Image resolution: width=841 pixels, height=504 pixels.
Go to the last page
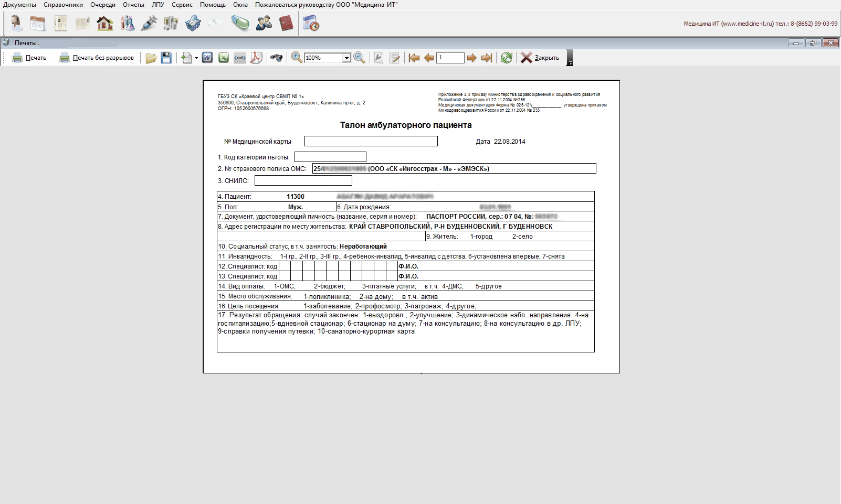click(x=487, y=58)
